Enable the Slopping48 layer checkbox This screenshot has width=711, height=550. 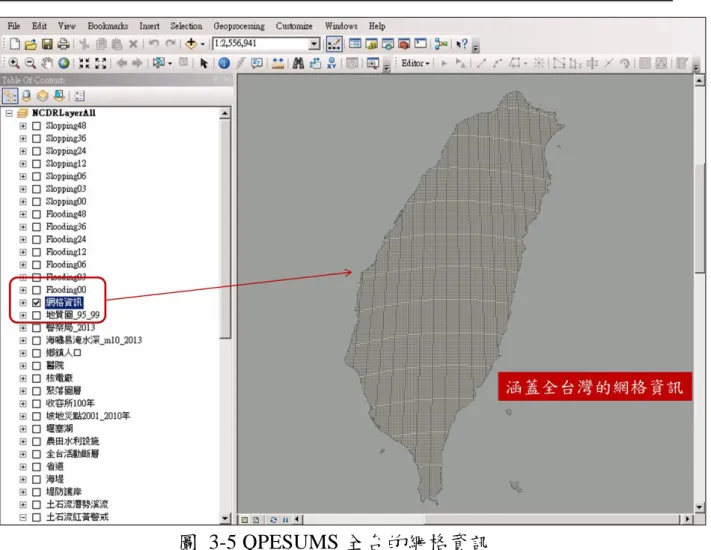click(37, 126)
